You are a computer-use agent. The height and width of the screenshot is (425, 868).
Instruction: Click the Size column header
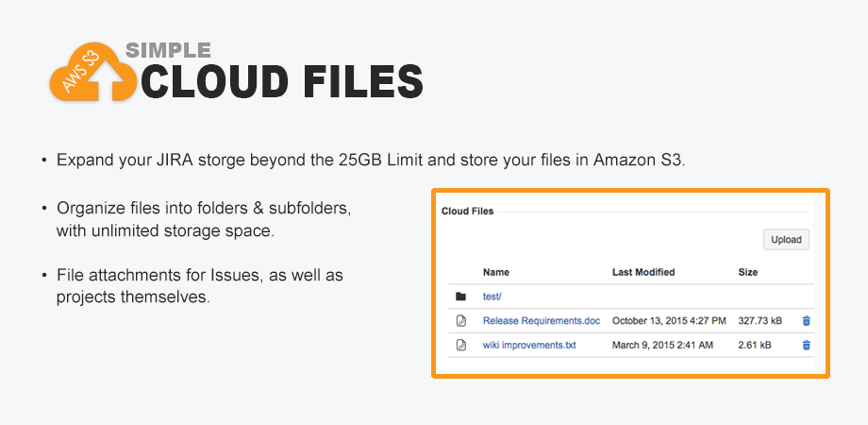click(x=748, y=272)
